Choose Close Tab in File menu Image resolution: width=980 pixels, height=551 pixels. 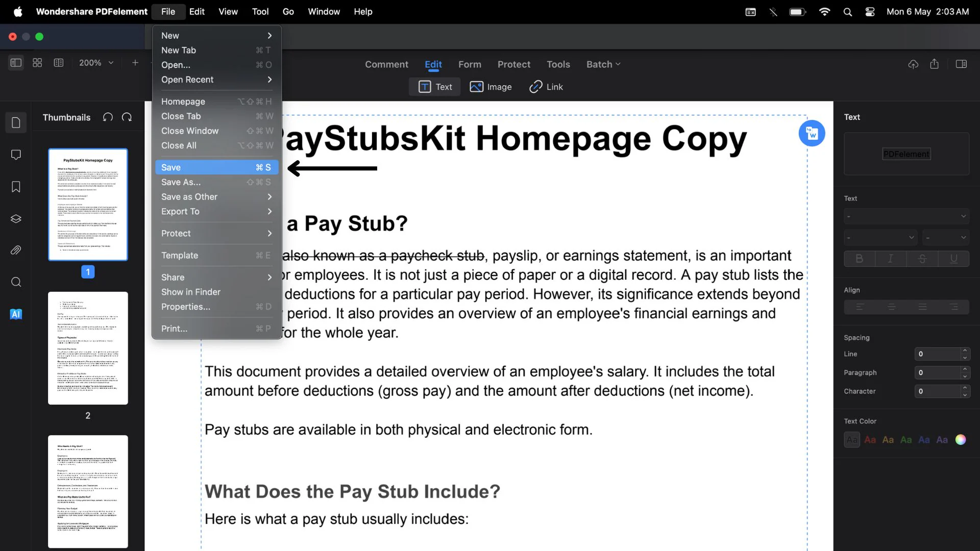217,116
